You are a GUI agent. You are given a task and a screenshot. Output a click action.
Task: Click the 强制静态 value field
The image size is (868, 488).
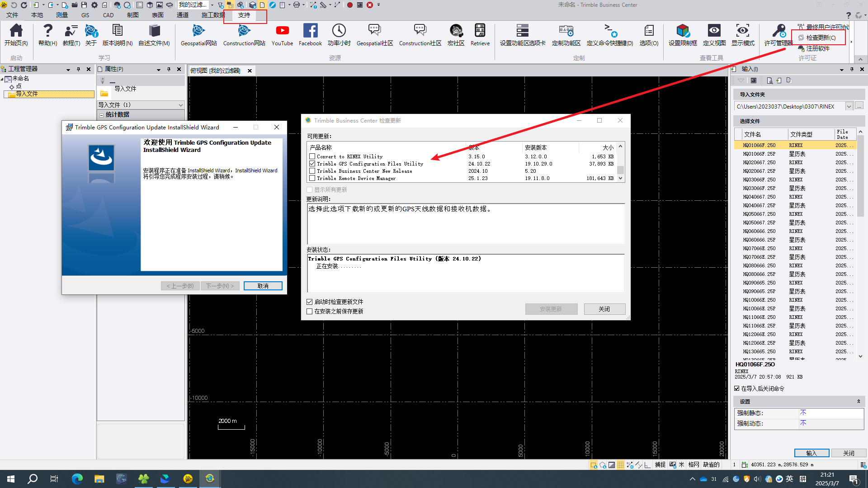coord(831,413)
